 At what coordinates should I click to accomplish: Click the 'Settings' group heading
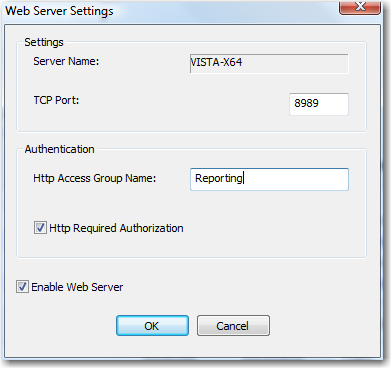(44, 42)
